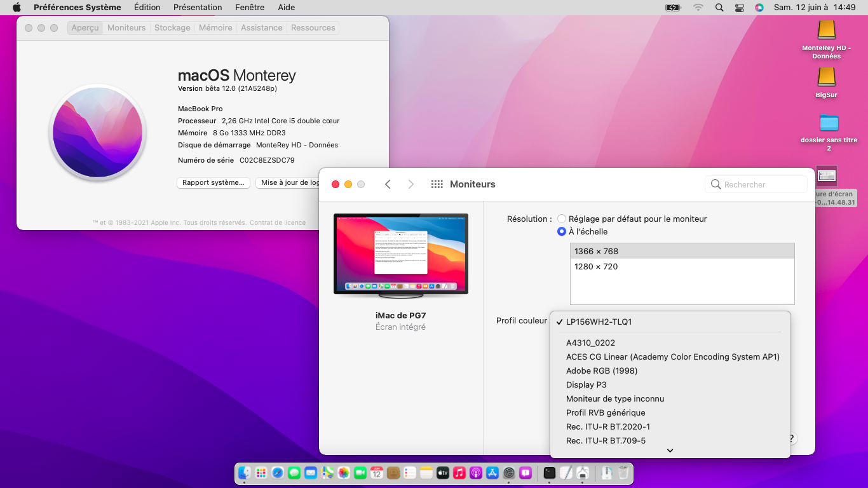Open the Présentation menu
This screenshot has width=868, height=488.
pos(198,8)
